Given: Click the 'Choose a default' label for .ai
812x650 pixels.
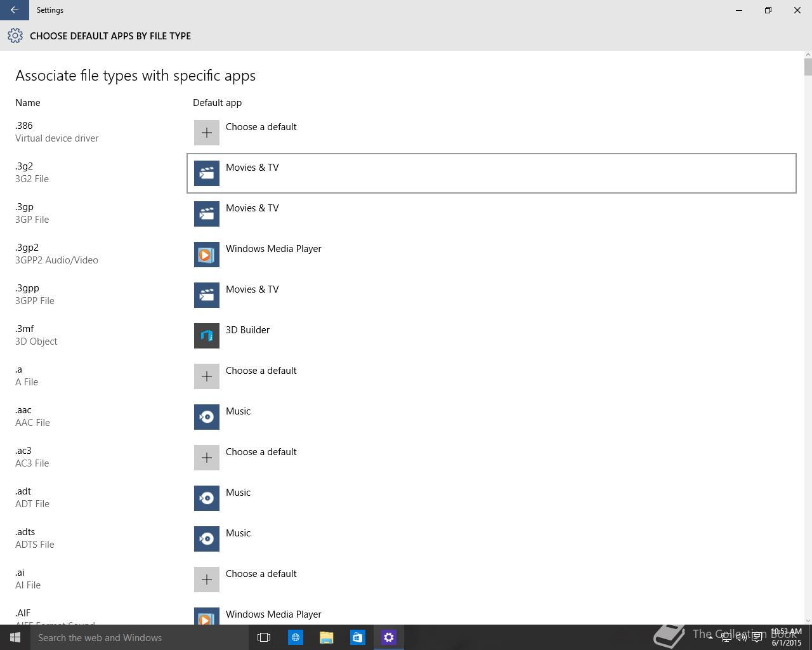Looking at the screenshot, I should point(261,574).
